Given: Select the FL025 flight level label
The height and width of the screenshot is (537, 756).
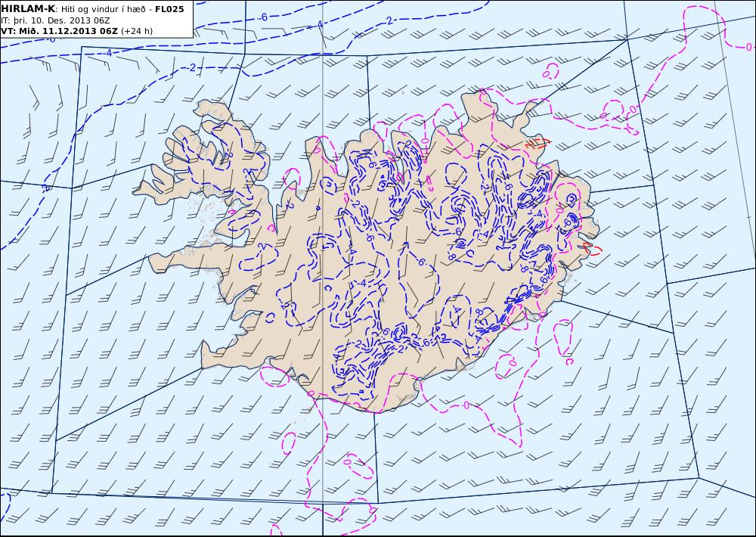Looking at the screenshot, I should click(x=169, y=9).
